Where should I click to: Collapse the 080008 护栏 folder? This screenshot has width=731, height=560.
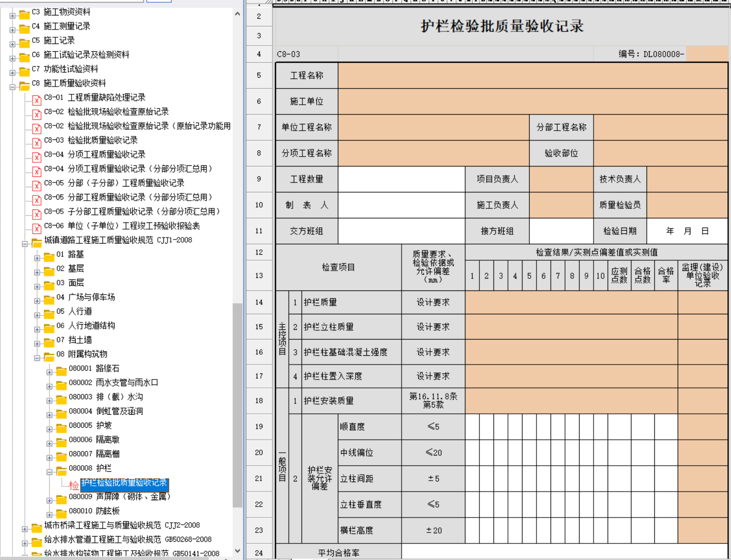(49, 472)
